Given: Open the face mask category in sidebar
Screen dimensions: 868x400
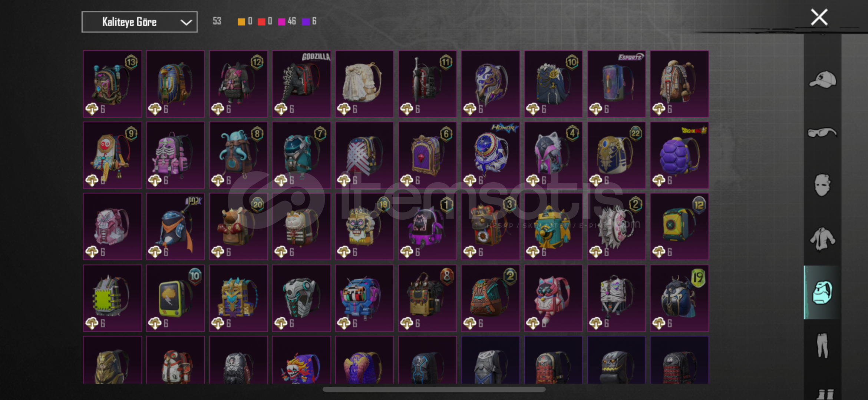Looking at the screenshot, I should tap(822, 185).
